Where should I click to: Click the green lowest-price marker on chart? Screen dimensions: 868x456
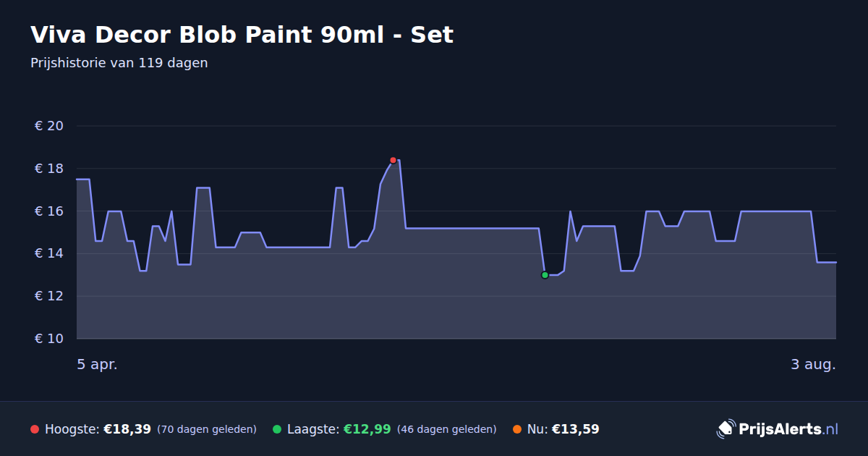click(x=545, y=275)
